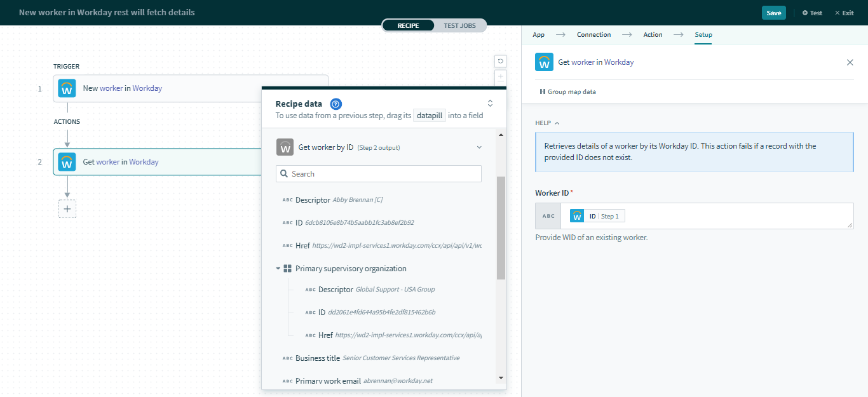
Task: Save the recipe
Action: [773, 12]
